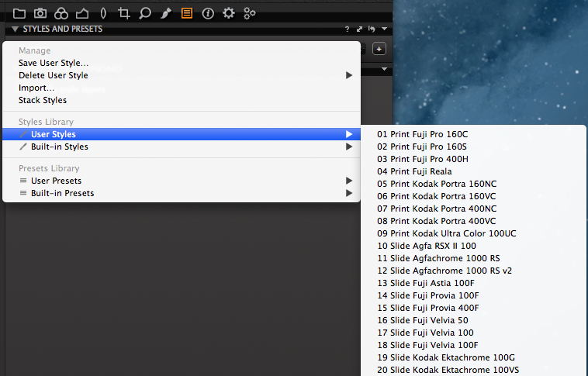
Task: Expand Delete User Style submenu
Action: pyautogui.click(x=182, y=75)
